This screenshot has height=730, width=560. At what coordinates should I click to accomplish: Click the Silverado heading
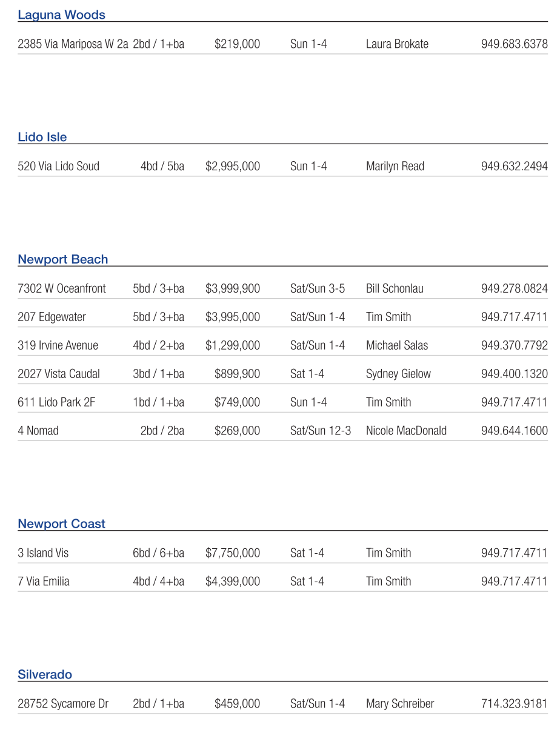click(45, 675)
